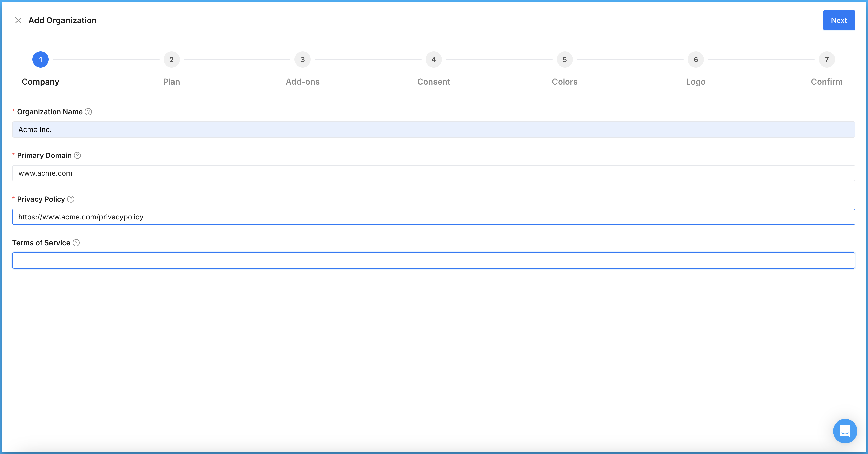This screenshot has height=454, width=868.
Task: Click the Add-ons step label
Action: [303, 82]
